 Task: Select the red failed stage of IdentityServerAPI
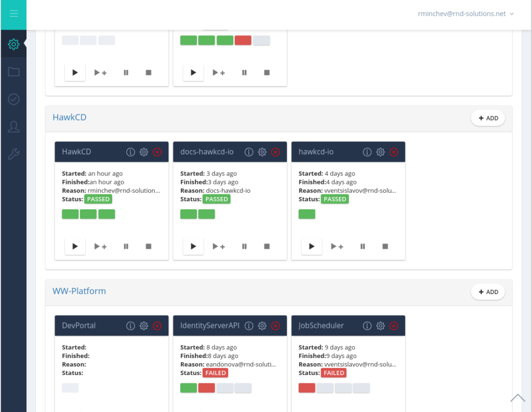(207, 388)
